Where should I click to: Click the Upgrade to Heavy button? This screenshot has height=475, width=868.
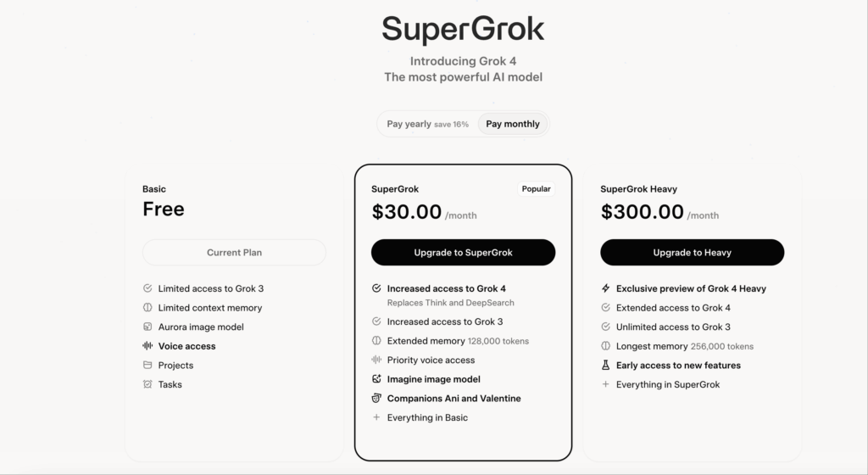tap(692, 253)
